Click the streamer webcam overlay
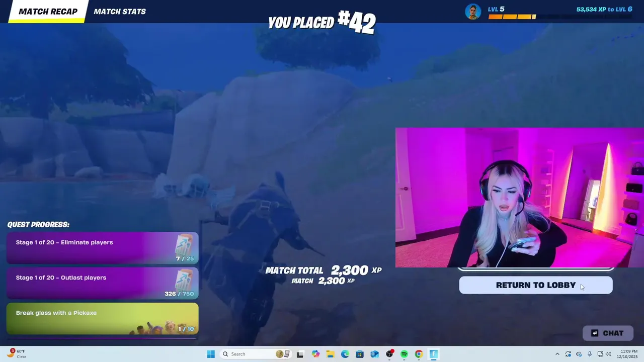This screenshot has width=644, height=362. (x=519, y=198)
